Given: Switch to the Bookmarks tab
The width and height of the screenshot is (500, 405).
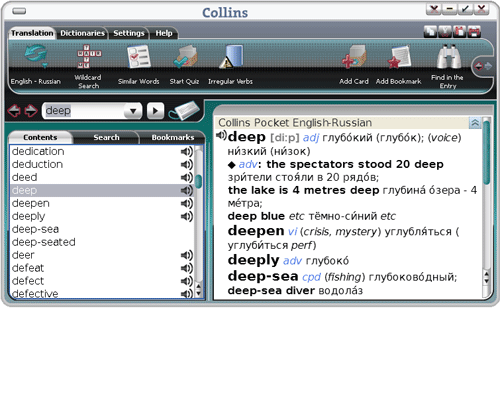Looking at the screenshot, I should pyautogui.click(x=173, y=137).
